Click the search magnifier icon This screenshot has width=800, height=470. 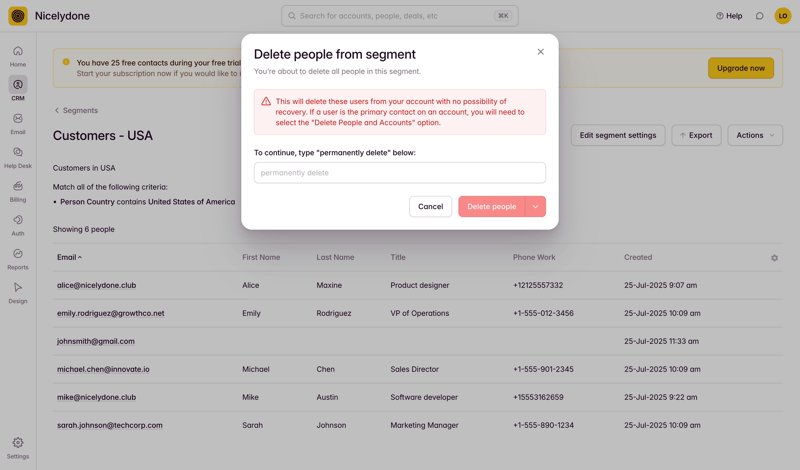pos(292,16)
